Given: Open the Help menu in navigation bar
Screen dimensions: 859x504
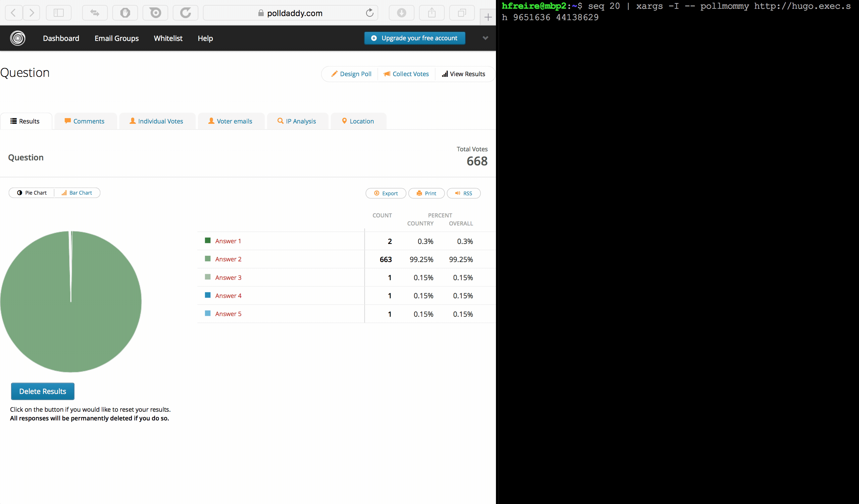Looking at the screenshot, I should [x=205, y=39].
